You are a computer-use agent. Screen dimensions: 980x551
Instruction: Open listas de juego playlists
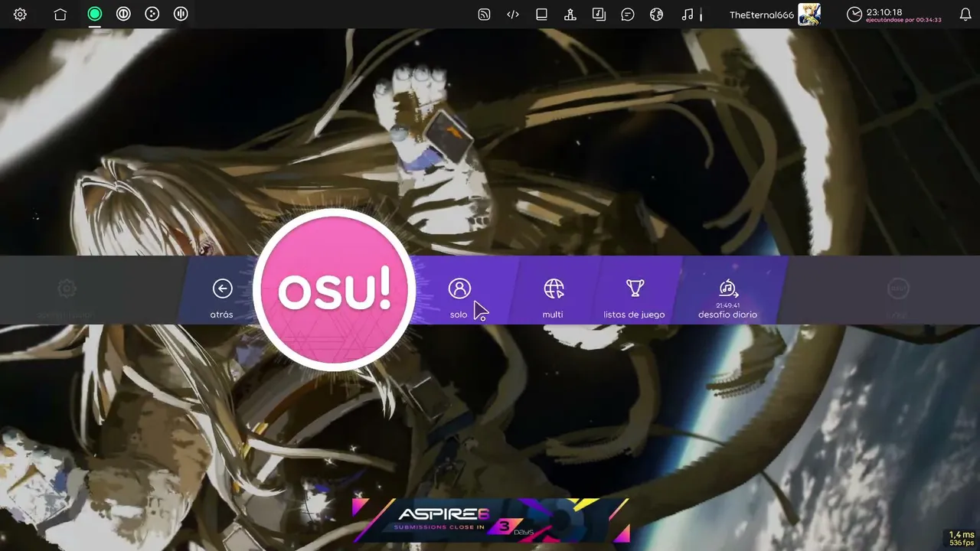(634, 290)
